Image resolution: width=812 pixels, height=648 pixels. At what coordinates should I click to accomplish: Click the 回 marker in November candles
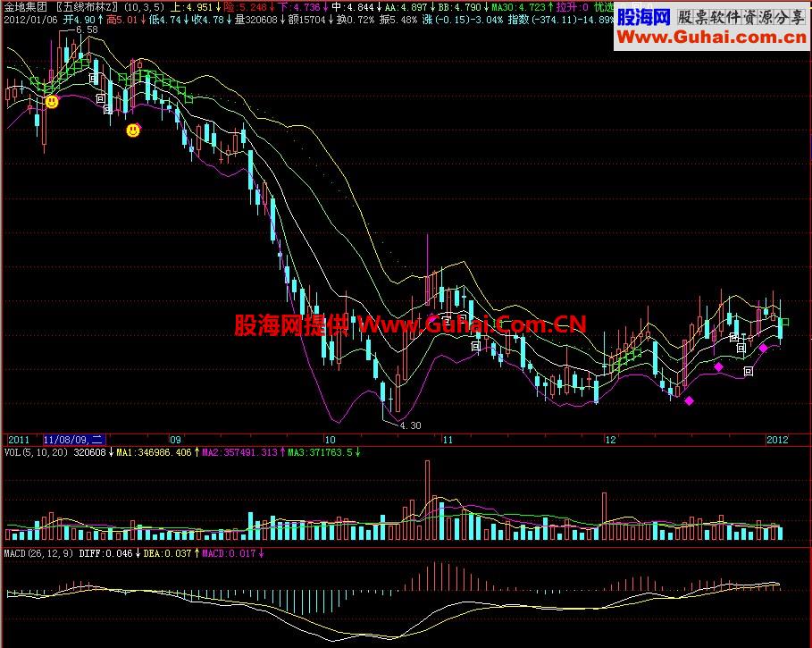coord(476,346)
